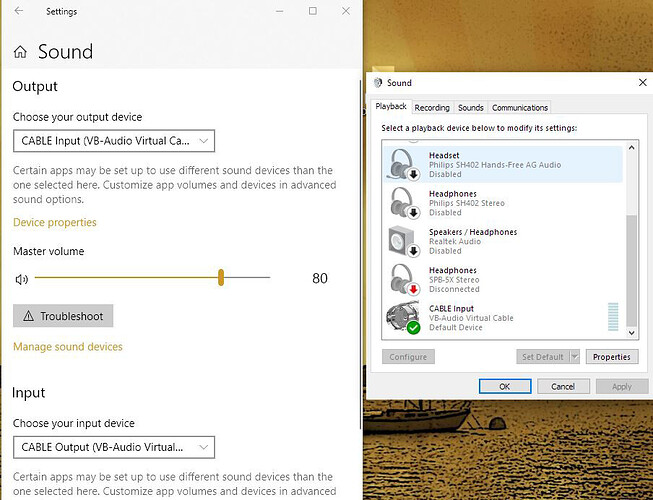Image resolution: width=653 pixels, height=500 pixels.
Task: Click the Master volume slider thumb
Action: [221, 278]
